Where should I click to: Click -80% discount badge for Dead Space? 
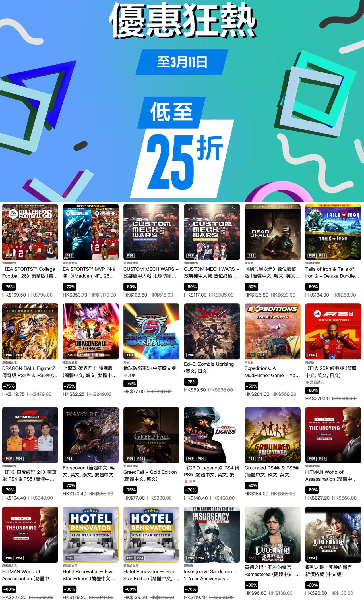click(x=252, y=287)
